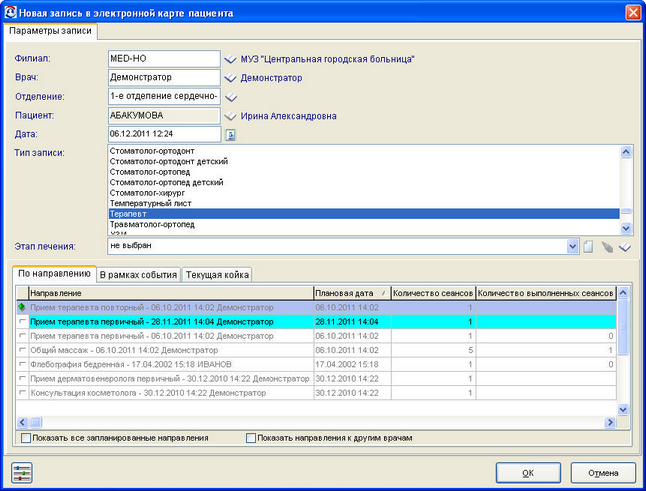Check box for Общий массаж row
The image size is (646, 491).
22,350
